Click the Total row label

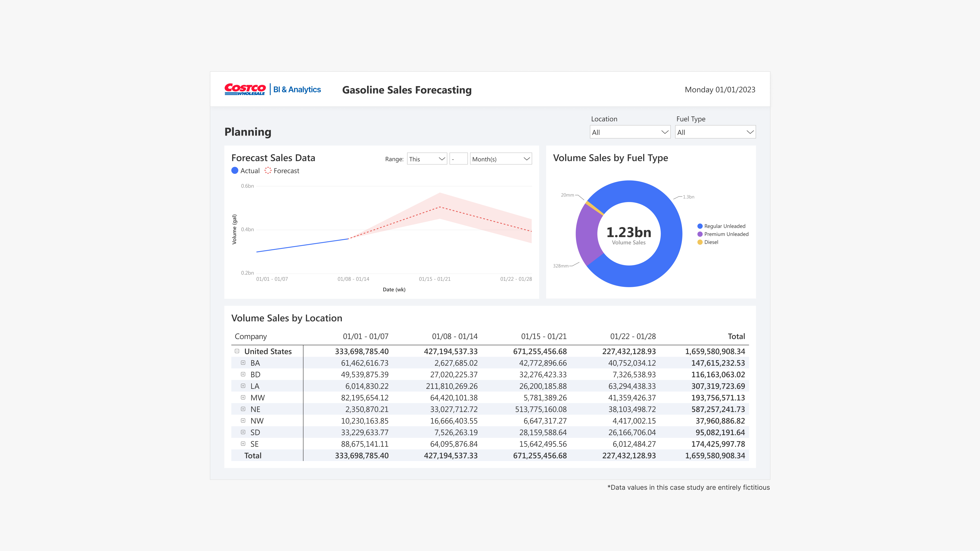tap(253, 456)
